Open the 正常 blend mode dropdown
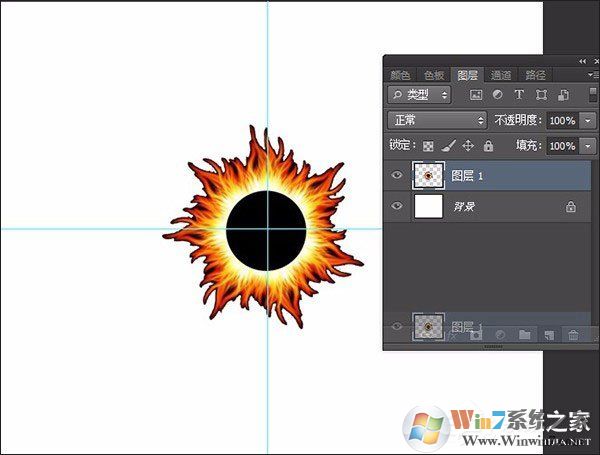The image size is (600, 455). coord(437,120)
